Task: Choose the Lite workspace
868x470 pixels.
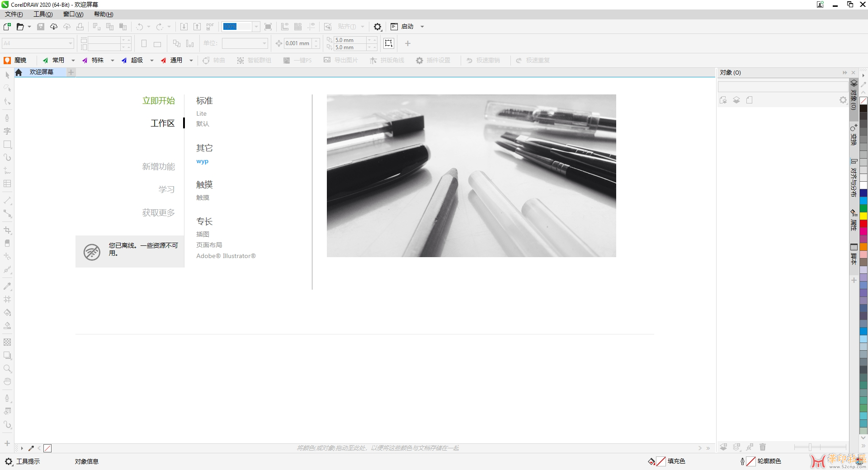Action: click(201, 113)
